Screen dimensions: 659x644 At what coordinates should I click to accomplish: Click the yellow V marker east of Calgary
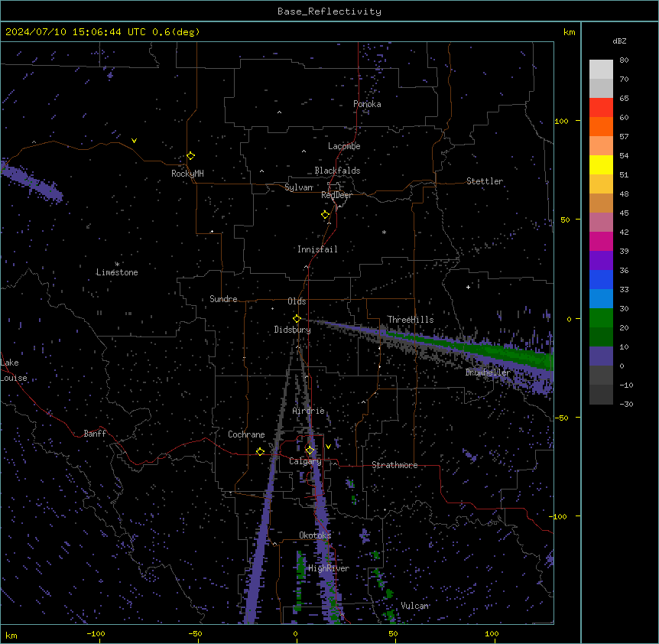328,447
